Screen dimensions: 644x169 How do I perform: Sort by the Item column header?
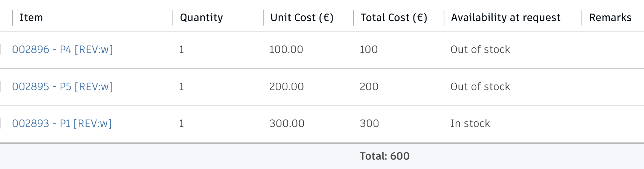(31, 18)
